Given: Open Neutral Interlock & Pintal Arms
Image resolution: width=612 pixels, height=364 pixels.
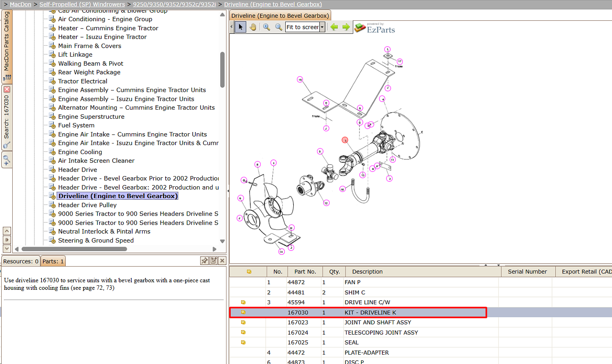Looking at the screenshot, I should [x=104, y=231].
